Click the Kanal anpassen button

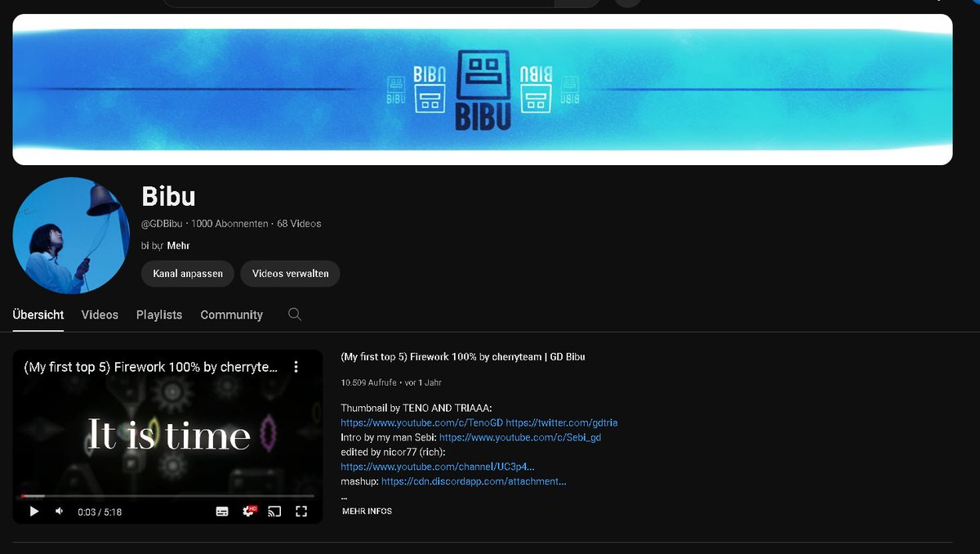pyautogui.click(x=187, y=274)
